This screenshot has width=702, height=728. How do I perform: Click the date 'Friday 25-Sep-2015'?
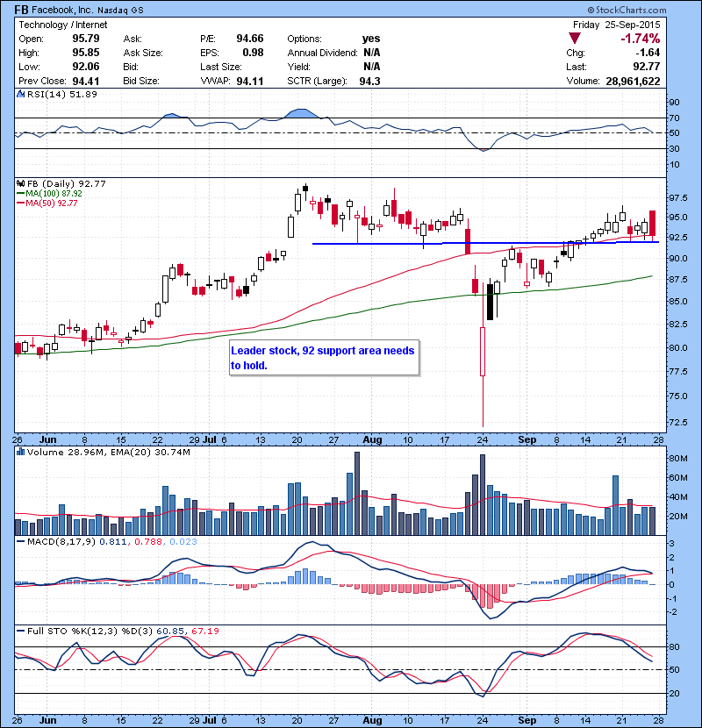(616, 25)
